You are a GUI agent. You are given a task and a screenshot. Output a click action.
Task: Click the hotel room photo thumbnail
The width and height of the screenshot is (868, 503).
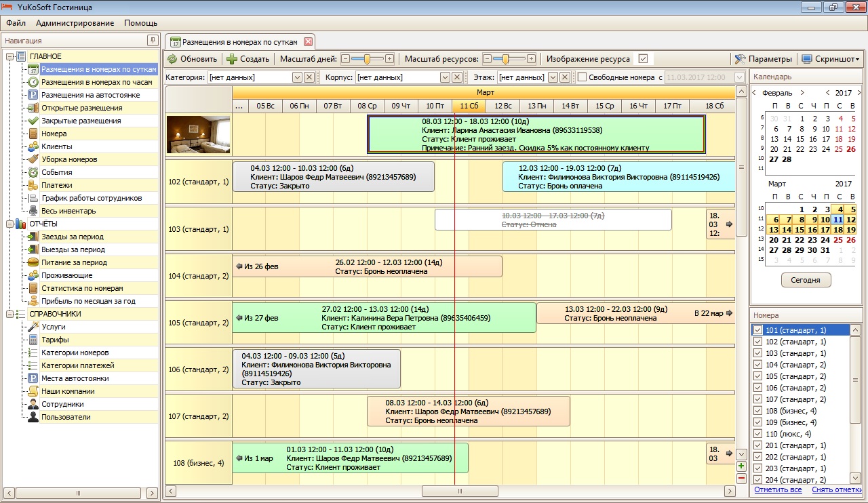click(x=198, y=135)
